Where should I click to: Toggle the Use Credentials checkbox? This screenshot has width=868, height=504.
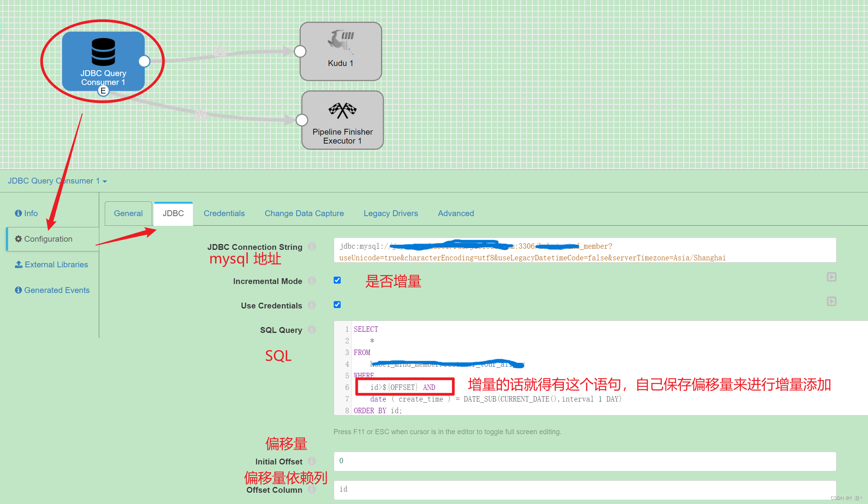click(x=337, y=305)
